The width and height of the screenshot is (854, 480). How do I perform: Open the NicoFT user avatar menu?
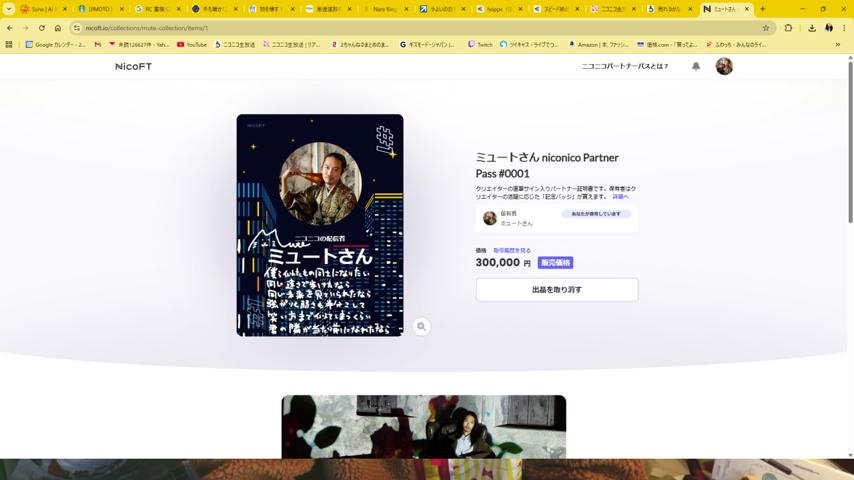[724, 66]
